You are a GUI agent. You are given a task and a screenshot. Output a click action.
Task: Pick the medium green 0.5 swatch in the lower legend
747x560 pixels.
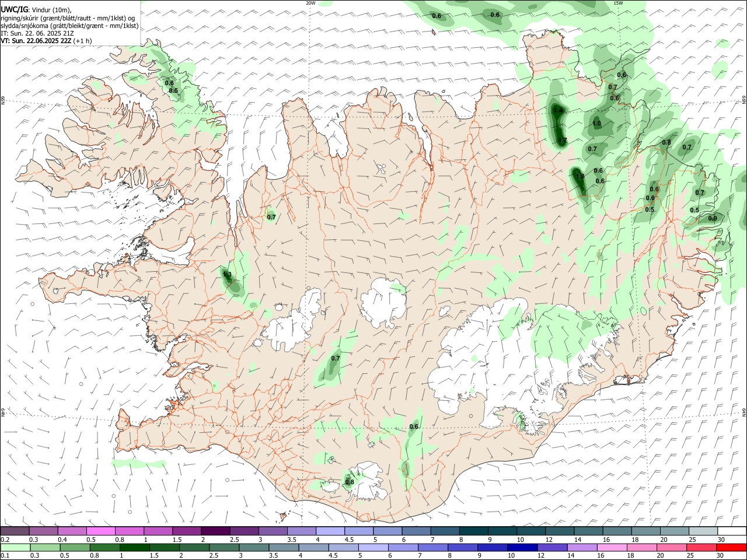pos(75,548)
